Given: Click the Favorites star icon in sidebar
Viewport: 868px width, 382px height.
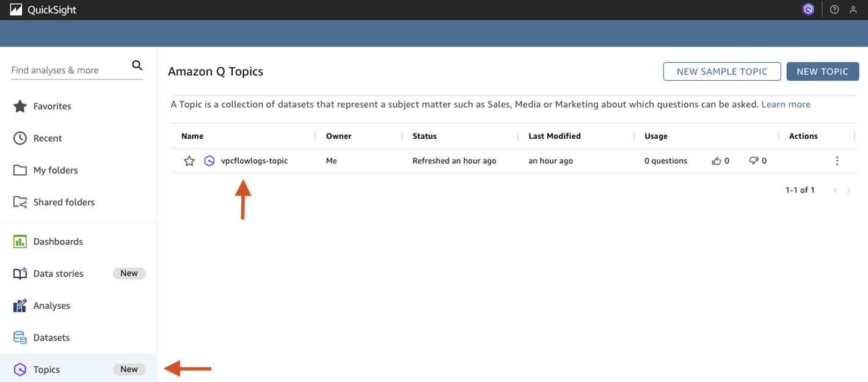Looking at the screenshot, I should 20,106.
